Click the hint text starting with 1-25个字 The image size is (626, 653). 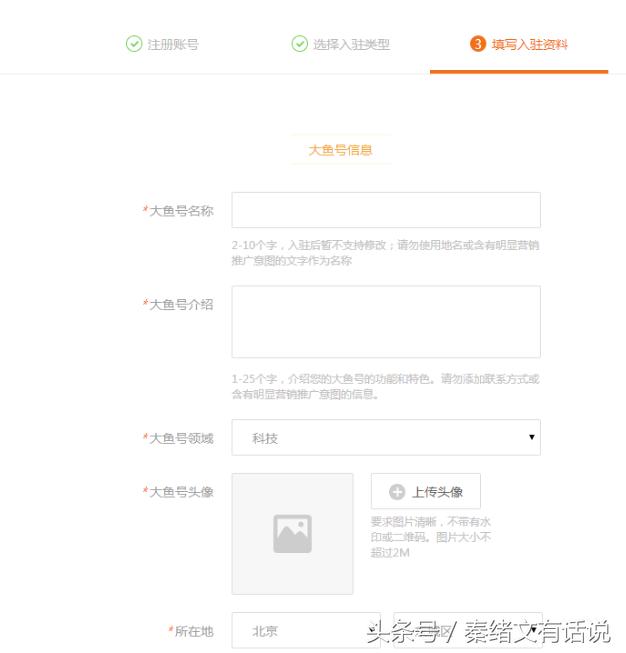coord(386,386)
